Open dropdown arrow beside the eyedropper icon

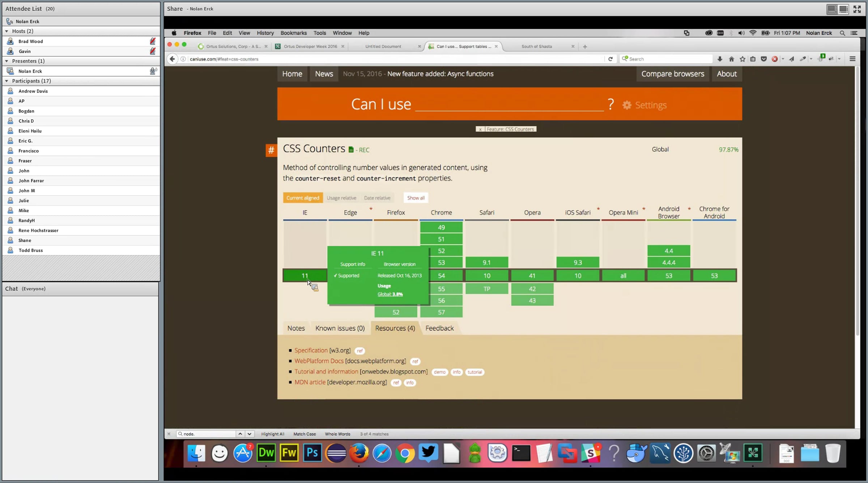(811, 59)
